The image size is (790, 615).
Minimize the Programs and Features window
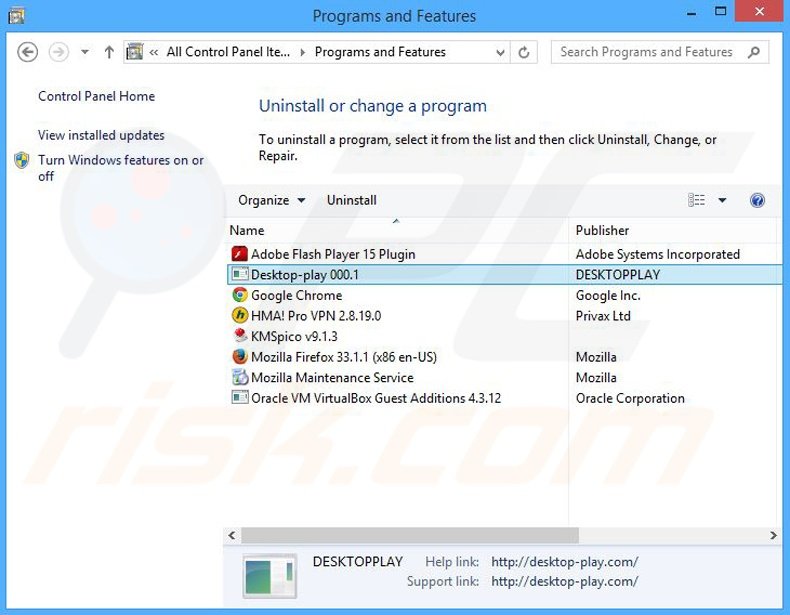tap(691, 13)
